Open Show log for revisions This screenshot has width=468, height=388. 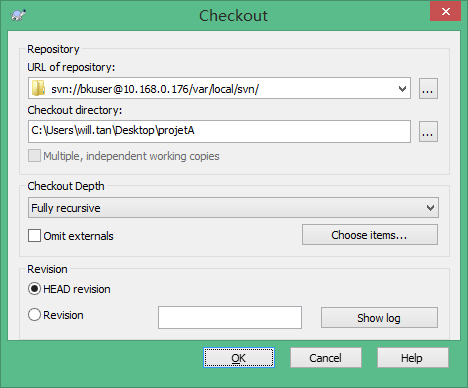tap(379, 318)
